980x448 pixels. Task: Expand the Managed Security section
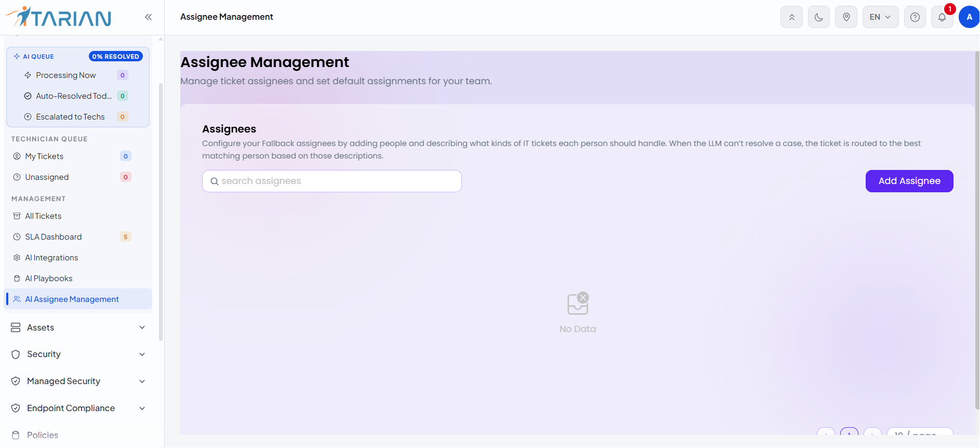78,381
